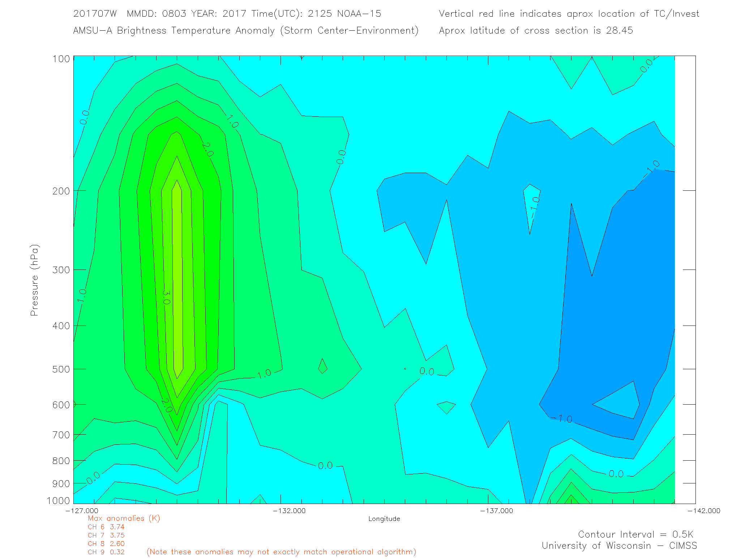Click the Max anomalies (K) heading

tap(124, 518)
